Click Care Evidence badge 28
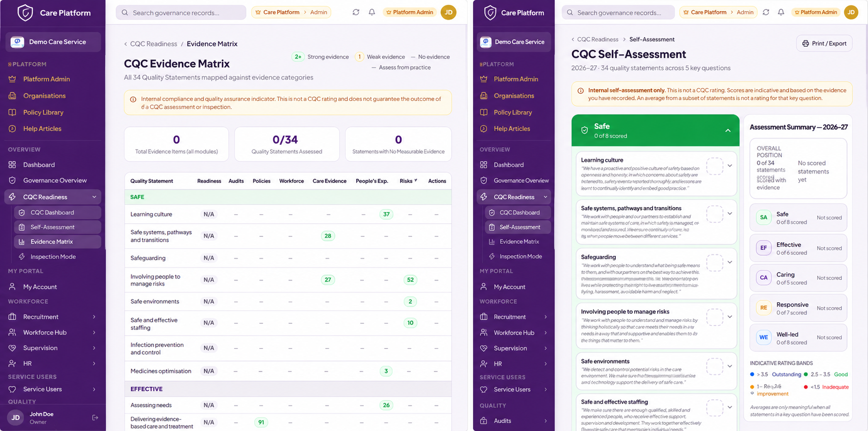The width and height of the screenshot is (868, 431). [328, 236]
